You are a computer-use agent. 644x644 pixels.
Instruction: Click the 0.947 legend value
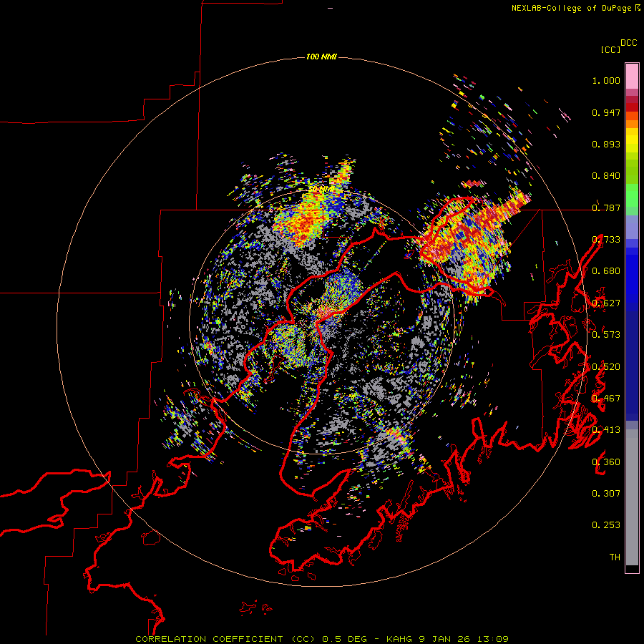606,112
